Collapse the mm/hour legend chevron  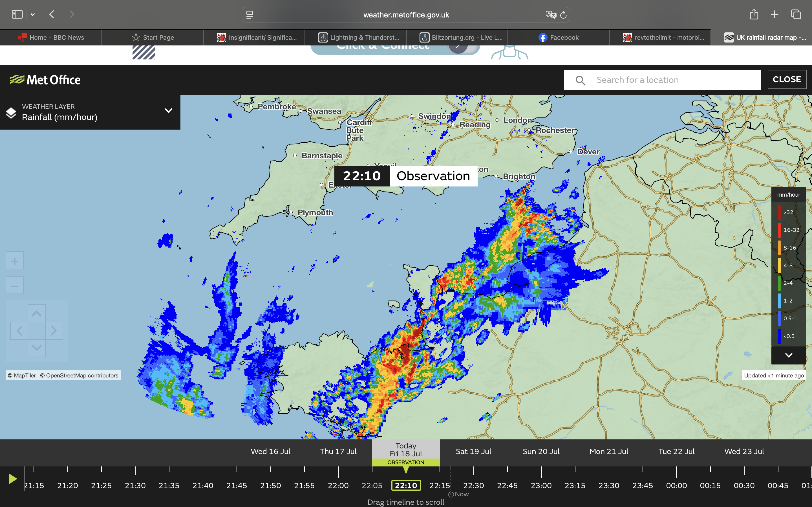pos(789,355)
